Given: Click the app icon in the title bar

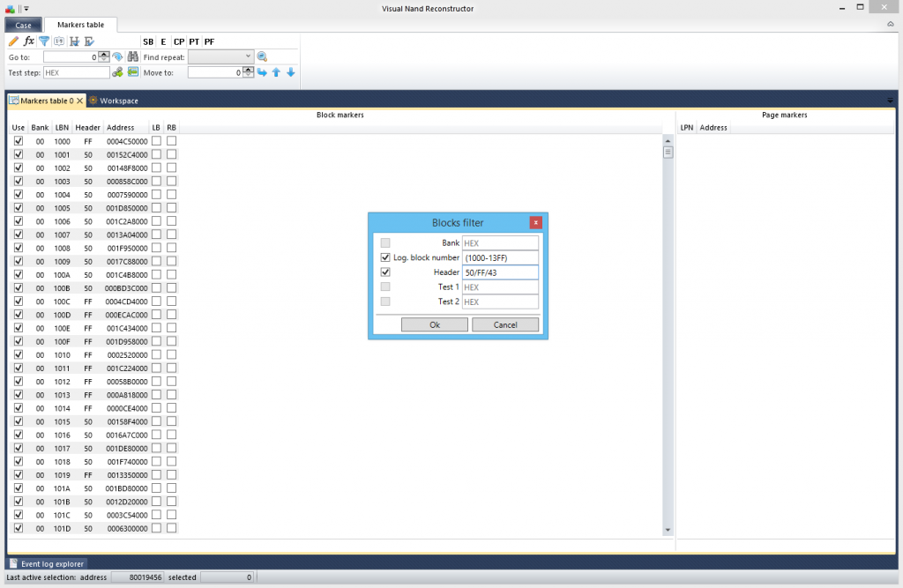Looking at the screenshot, I should pyautogui.click(x=10, y=9).
